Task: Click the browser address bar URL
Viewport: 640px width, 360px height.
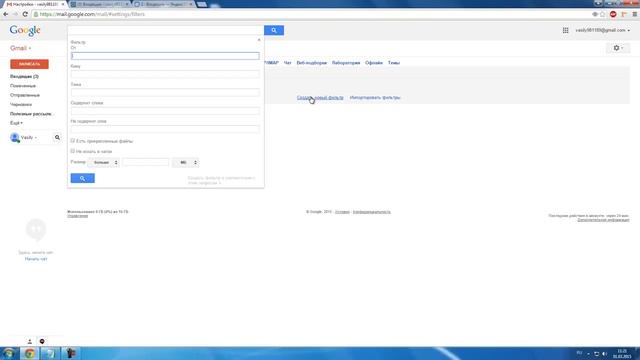Action: coord(92,14)
